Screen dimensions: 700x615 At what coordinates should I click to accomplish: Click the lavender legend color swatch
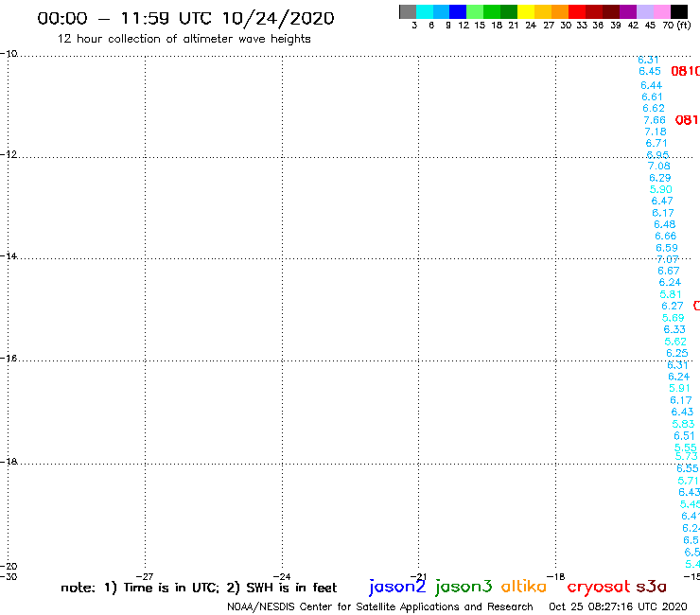(x=644, y=11)
